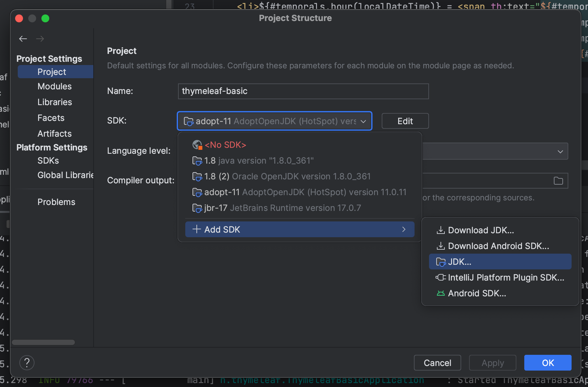588x387 pixels.
Task: Choose Android SDK... option
Action: point(500,293)
